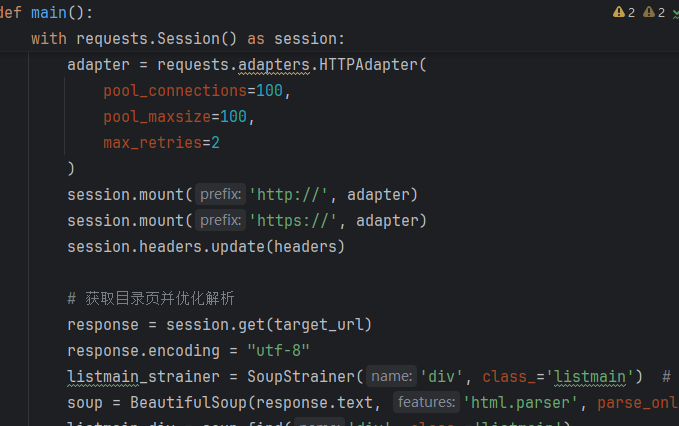
Task: Click the dim weak-warning triangle icon
Action: pos(649,12)
